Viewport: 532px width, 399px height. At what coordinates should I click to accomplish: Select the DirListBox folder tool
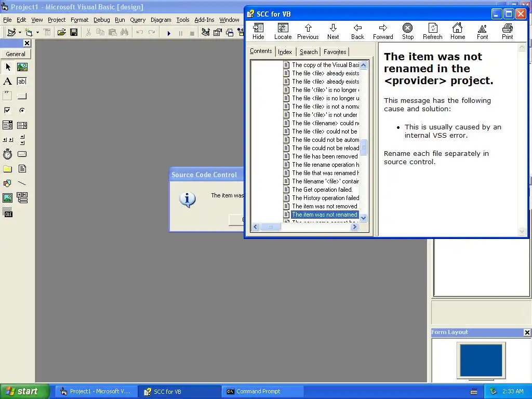click(x=7, y=169)
